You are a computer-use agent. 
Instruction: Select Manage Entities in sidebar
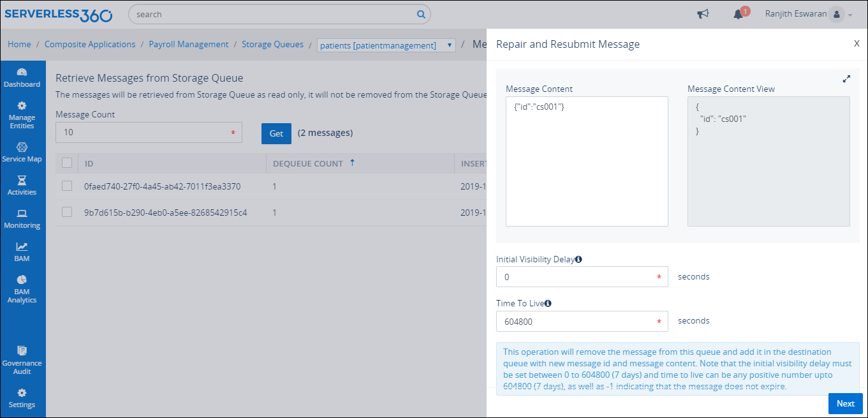point(22,114)
